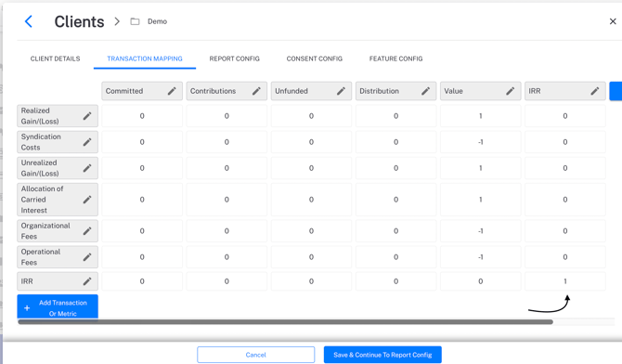Click Allocation of Carried Interest Committed cell
Image resolution: width=622 pixels, height=364 pixels.
(x=142, y=200)
